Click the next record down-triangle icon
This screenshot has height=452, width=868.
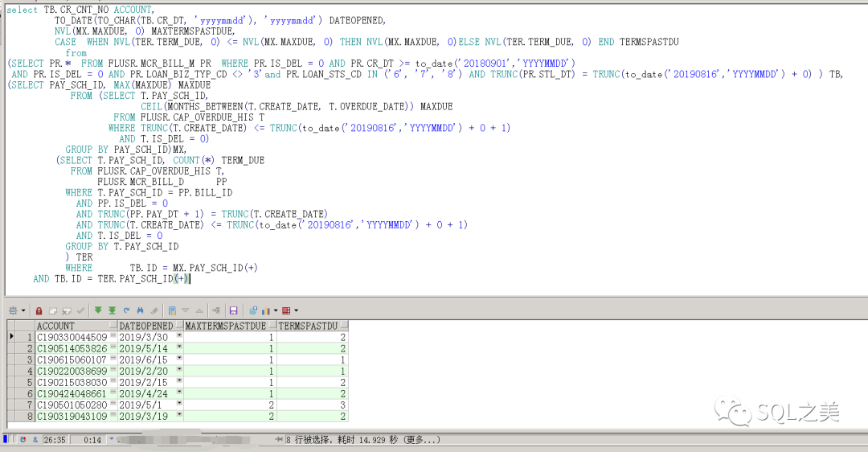(186, 310)
